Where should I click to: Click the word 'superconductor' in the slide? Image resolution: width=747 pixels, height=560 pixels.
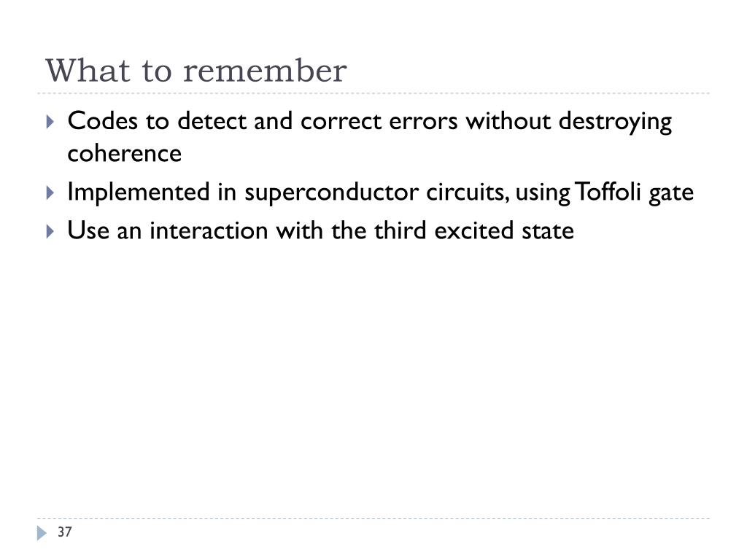(x=332, y=193)
